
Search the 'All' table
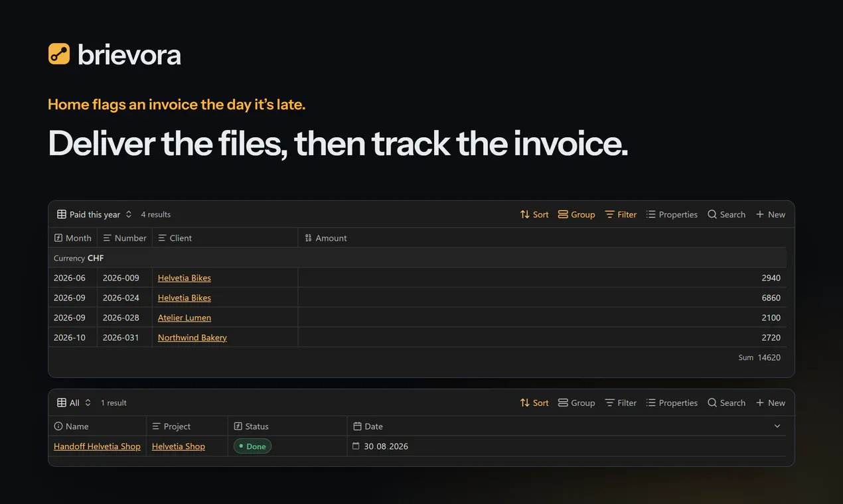pyautogui.click(x=726, y=403)
